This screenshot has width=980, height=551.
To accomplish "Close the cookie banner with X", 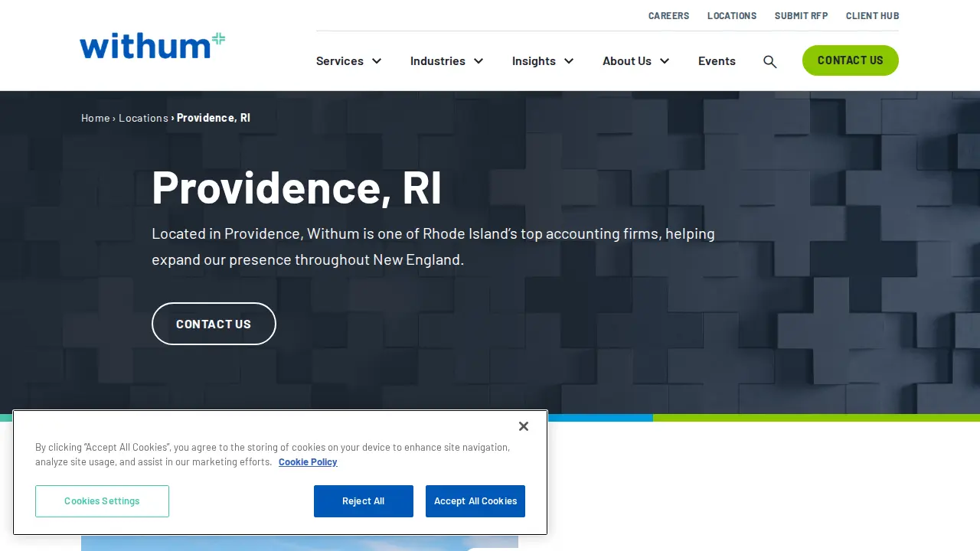I will pyautogui.click(x=524, y=426).
